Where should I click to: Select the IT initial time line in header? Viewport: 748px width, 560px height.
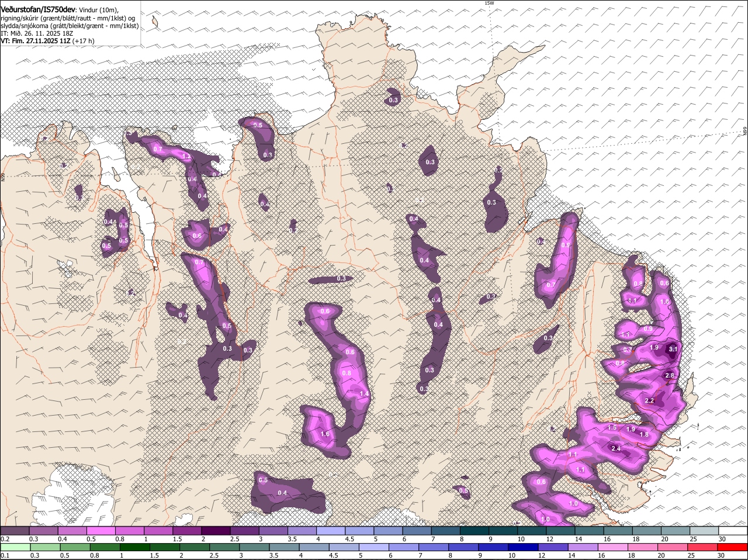(x=37, y=33)
